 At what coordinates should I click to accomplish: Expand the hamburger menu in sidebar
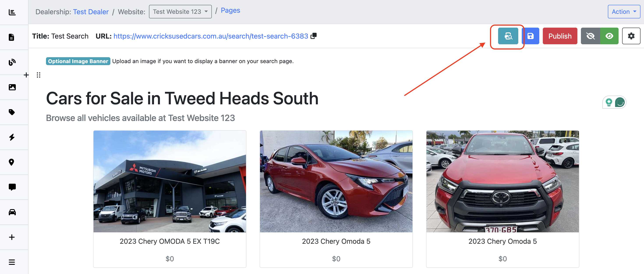pyautogui.click(x=12, y=262)
